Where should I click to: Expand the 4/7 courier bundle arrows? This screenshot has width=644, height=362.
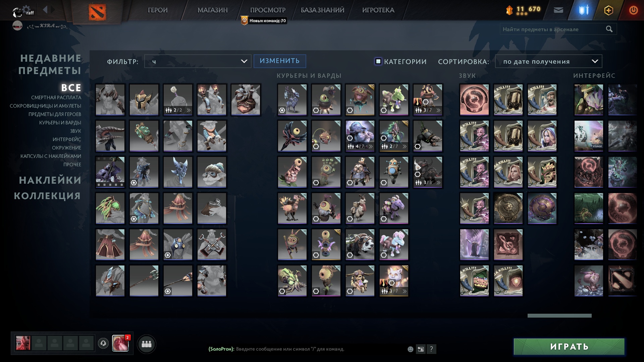click(371, 146)
